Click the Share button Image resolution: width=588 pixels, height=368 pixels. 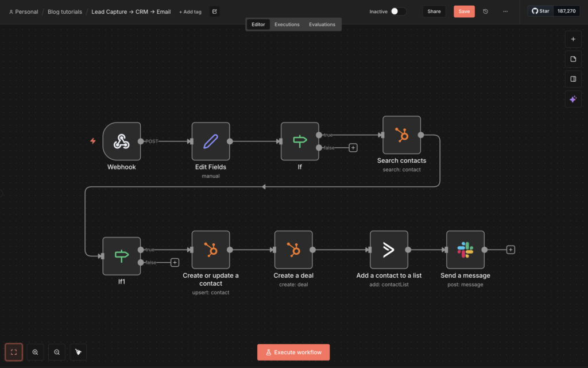(434, 11)
